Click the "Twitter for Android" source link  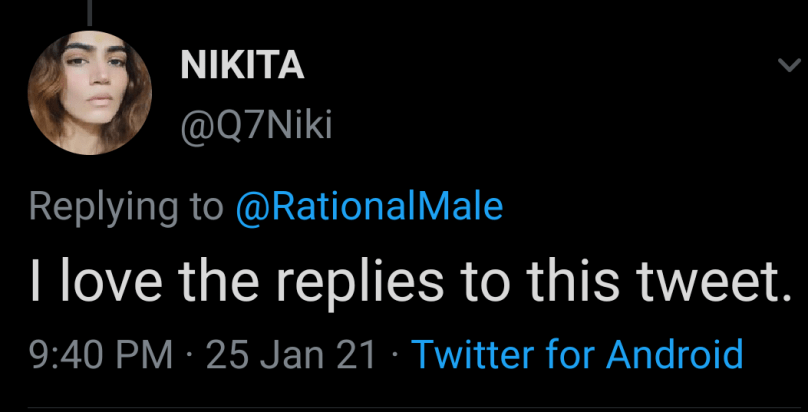577,354
